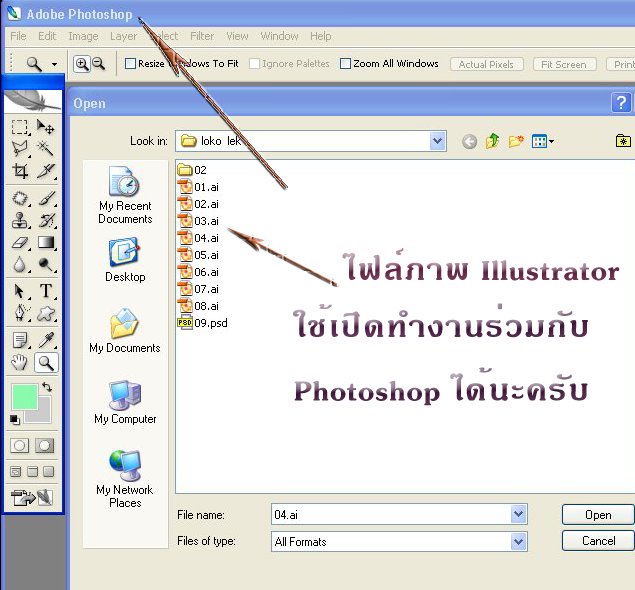Screen dimensions: 635x590
Task: Select Standard Screen Mode
Action: click(x=15, y=472)
